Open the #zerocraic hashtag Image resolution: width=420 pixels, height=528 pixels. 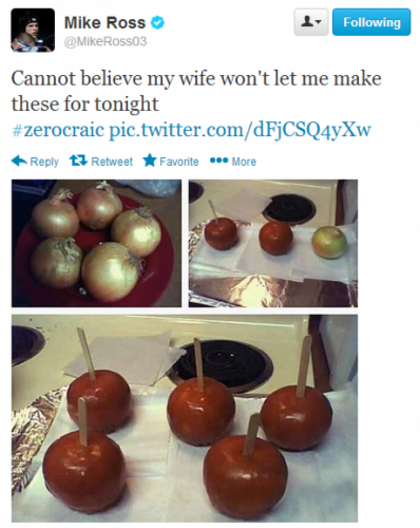(58, 130)
